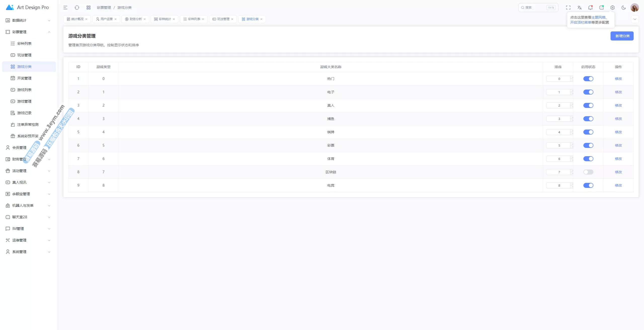Collapse the 彩票管理 sidebar menu
The height and width of the screenshot is (330, 644).
click(x=28, y=32)
